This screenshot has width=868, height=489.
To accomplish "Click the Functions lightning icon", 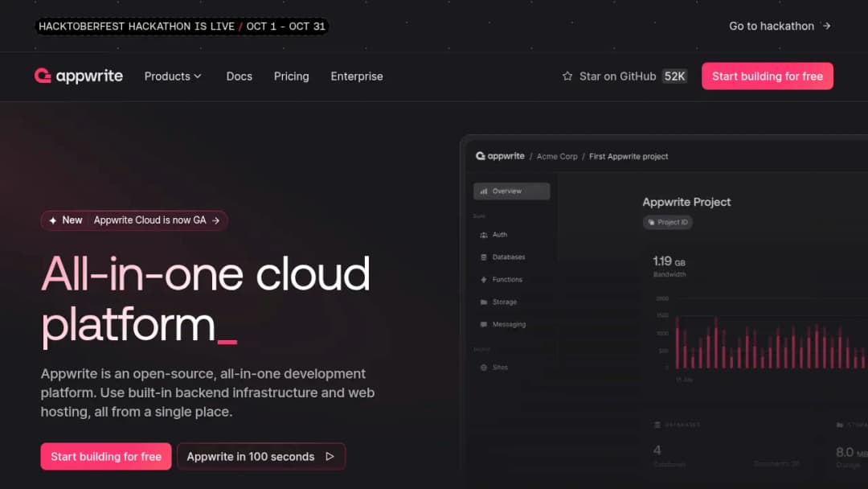I will (x=484, y=280).
